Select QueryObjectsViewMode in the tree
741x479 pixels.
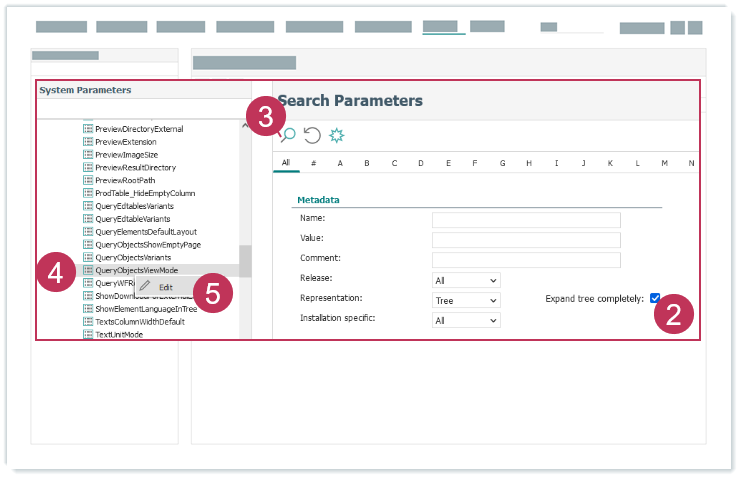136,270
